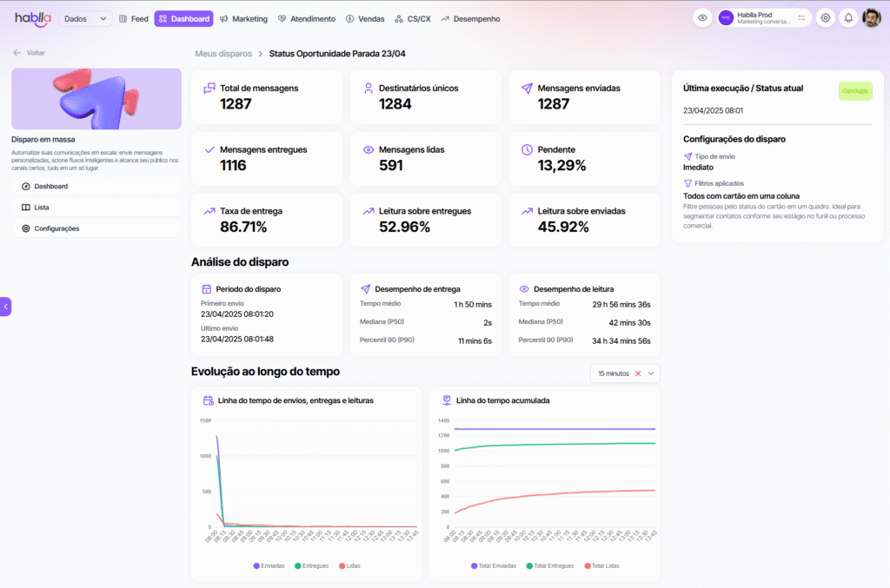Open settings gear in top bar
890x588 pixels.
pos(825,18)
